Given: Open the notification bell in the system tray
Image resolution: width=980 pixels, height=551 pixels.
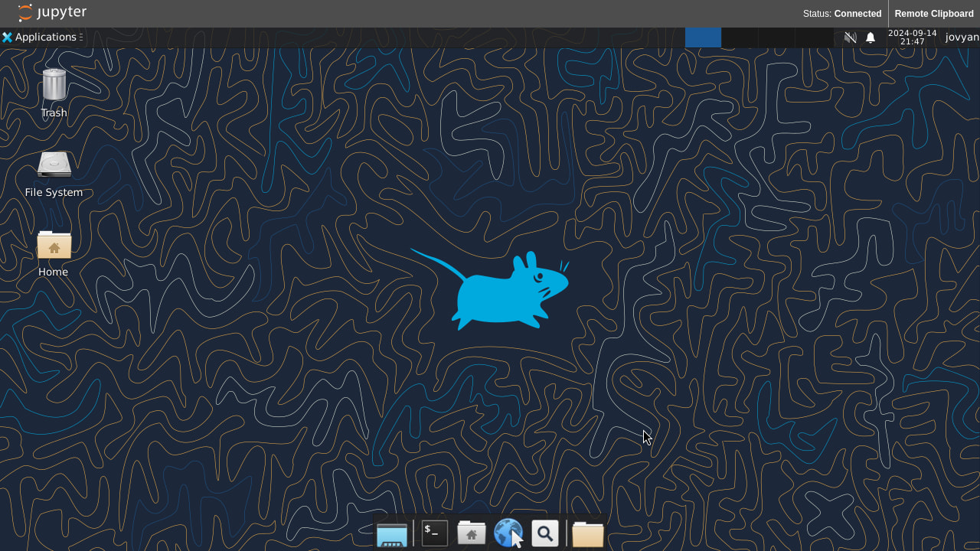Looking at the screenshot, I should tap(871, 37).
